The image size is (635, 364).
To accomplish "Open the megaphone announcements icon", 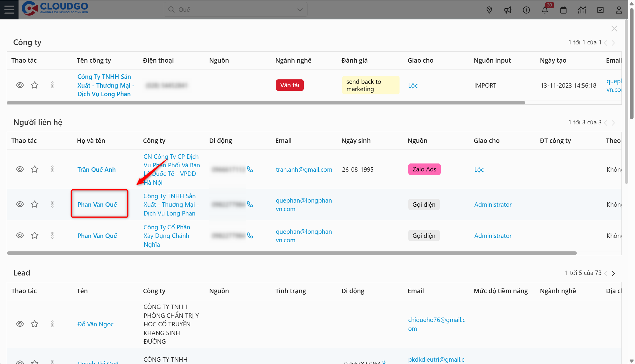I will [x=508, y=10].
